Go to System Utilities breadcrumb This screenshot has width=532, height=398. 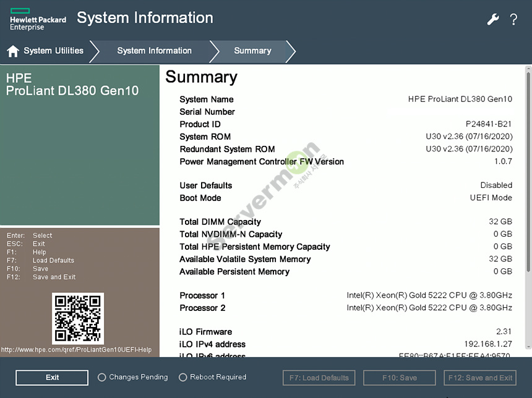[x=53, y=51]
